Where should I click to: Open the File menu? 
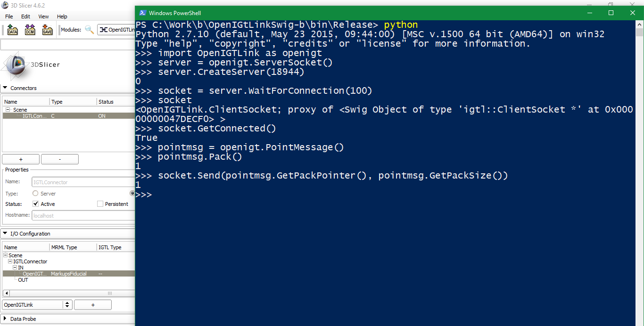9,16
